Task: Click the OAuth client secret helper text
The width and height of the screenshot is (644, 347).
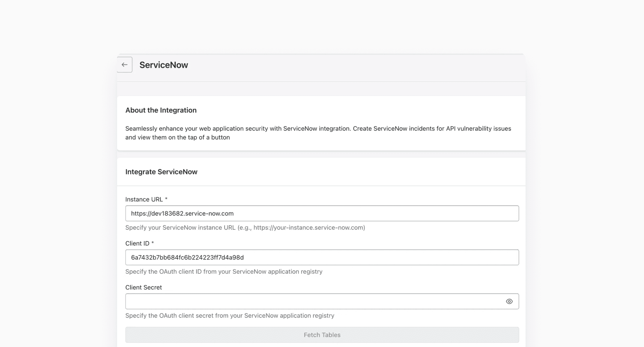Action: coord(230,316)
